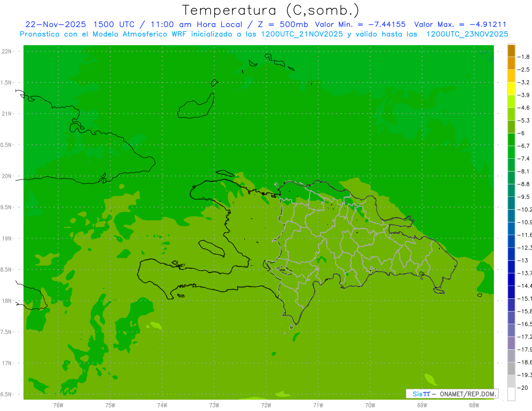Click the green legend band between -6 and -6.7
The height and width of the screenshot is (411, 532).
click(x=511, y=139)
